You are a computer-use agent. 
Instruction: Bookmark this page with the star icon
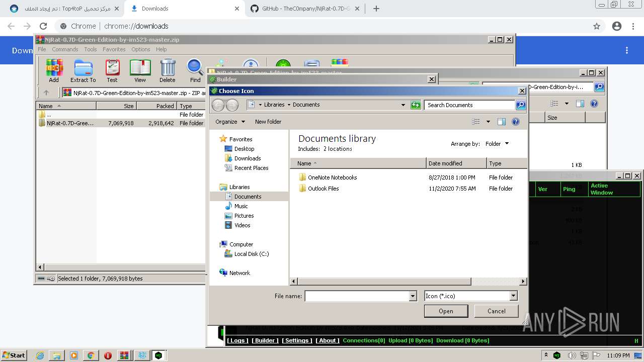(x=597, y=26)
